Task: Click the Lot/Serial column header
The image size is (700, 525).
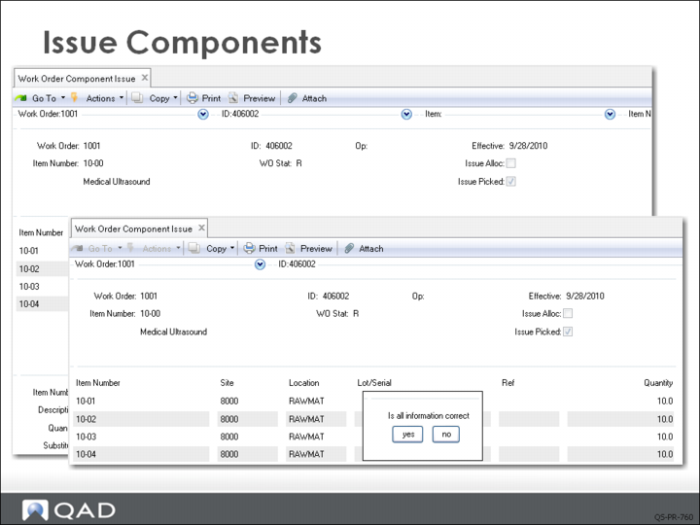Action: 374,383
